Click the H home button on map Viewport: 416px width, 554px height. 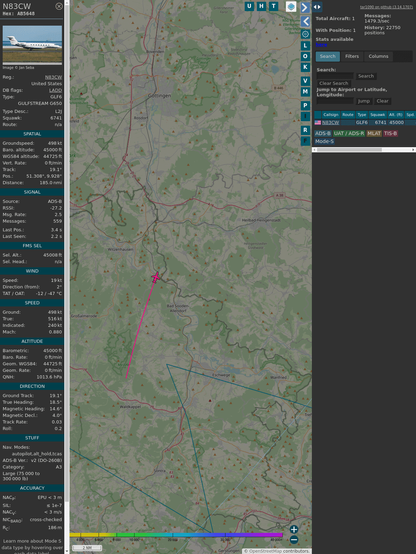coord(261,6)
